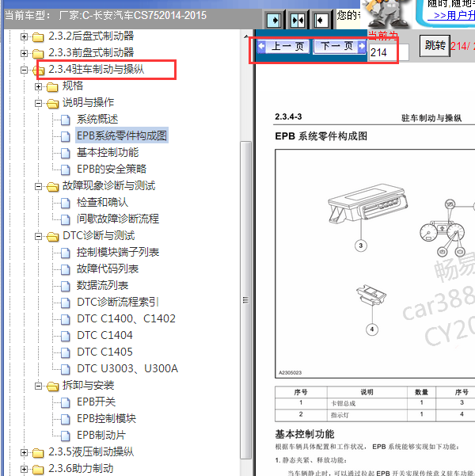Click callout number 3 in the diagram

(x=360, y=246)
